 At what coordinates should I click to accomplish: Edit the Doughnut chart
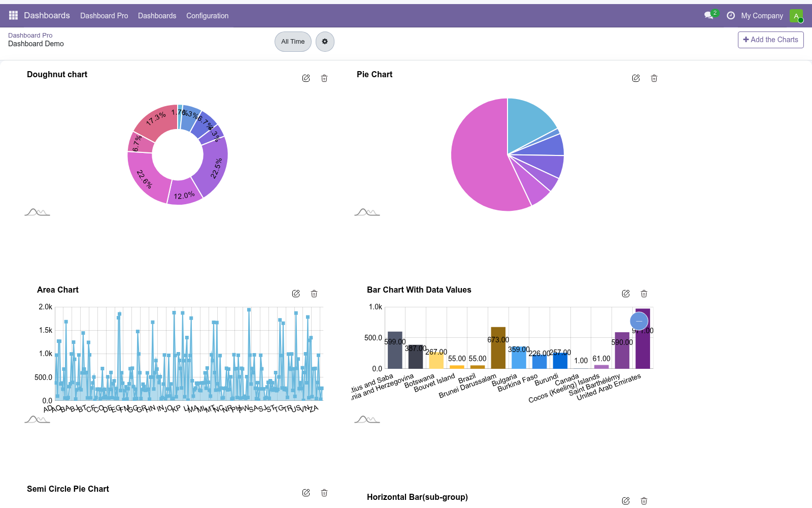(x=306, y=78)
